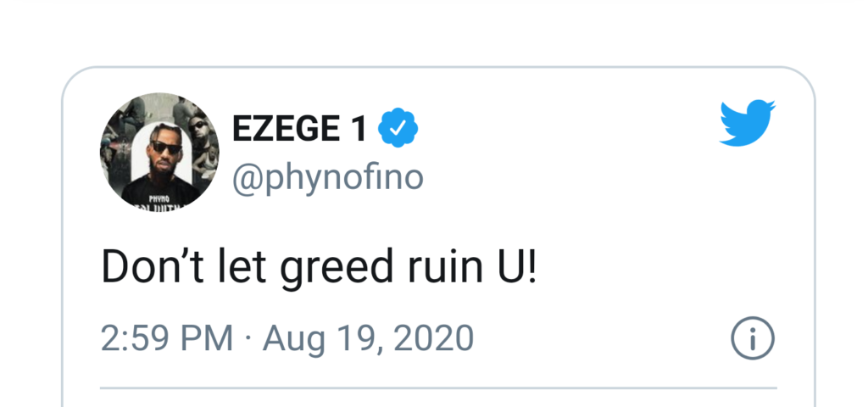
Task: Click the divider line below timestamp
Action: pyautogui.click(x=438, y=387)
